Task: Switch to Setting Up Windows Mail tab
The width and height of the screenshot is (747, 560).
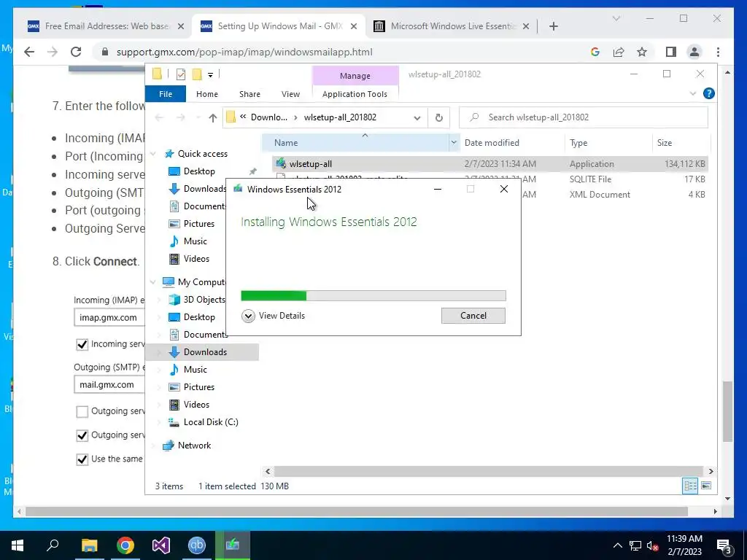Action: (279, 26)
